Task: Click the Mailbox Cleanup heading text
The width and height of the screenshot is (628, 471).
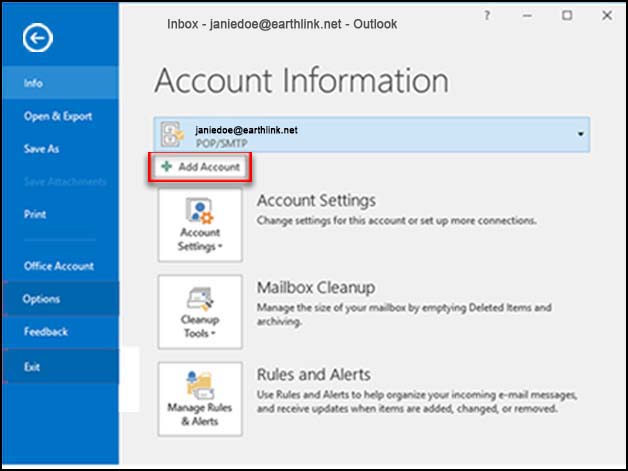Action: point(316,288)
